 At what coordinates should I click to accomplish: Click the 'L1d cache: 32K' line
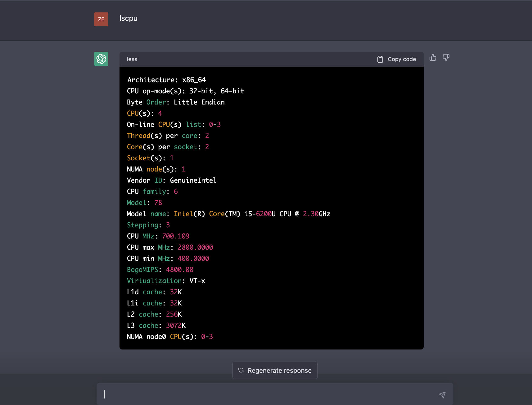pyautogui.click(x=154, y=292)
